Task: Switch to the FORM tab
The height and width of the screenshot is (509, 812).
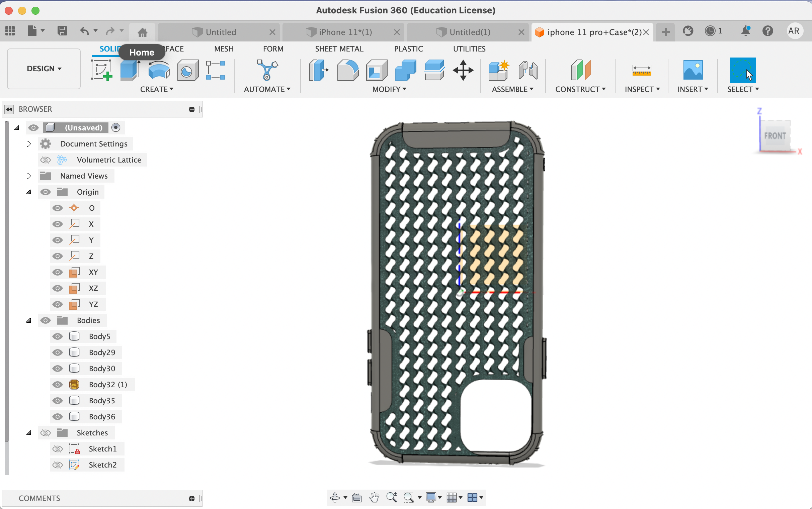Action: coord(273,49)
